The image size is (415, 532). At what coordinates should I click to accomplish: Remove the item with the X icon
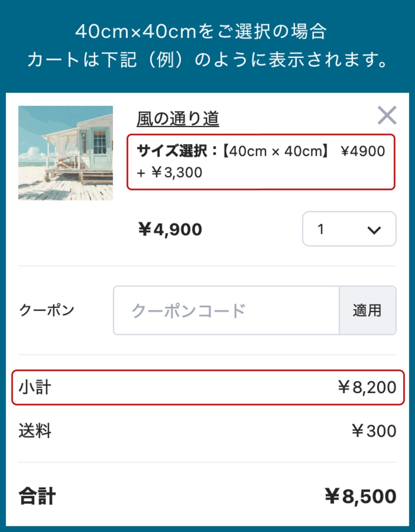click(387, 116)
